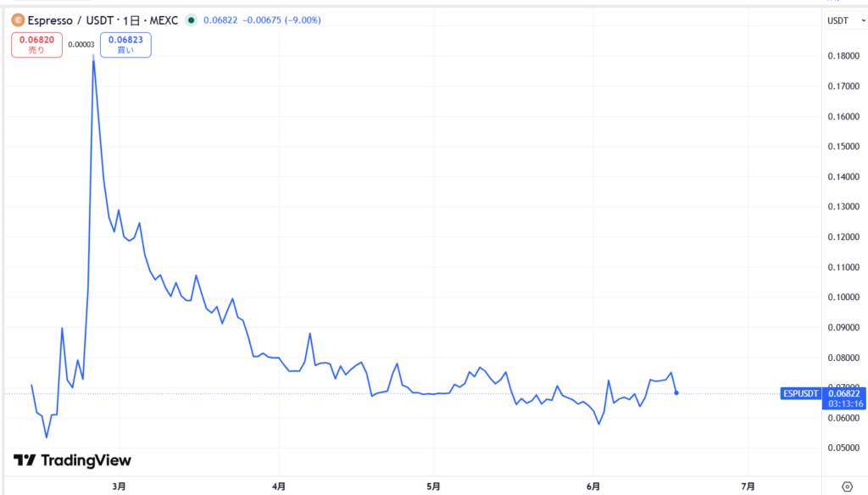The image size is (868, 495).
Task: Click the latest price dot on line
Action: pos(676,393)
